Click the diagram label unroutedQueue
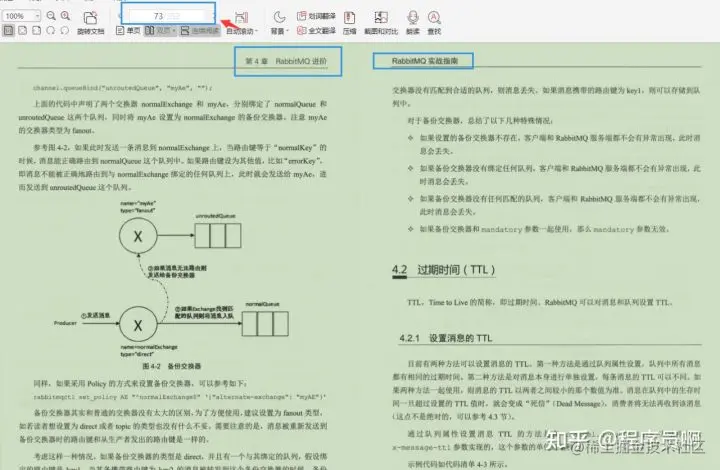720x470 pixels. [216, 216]
